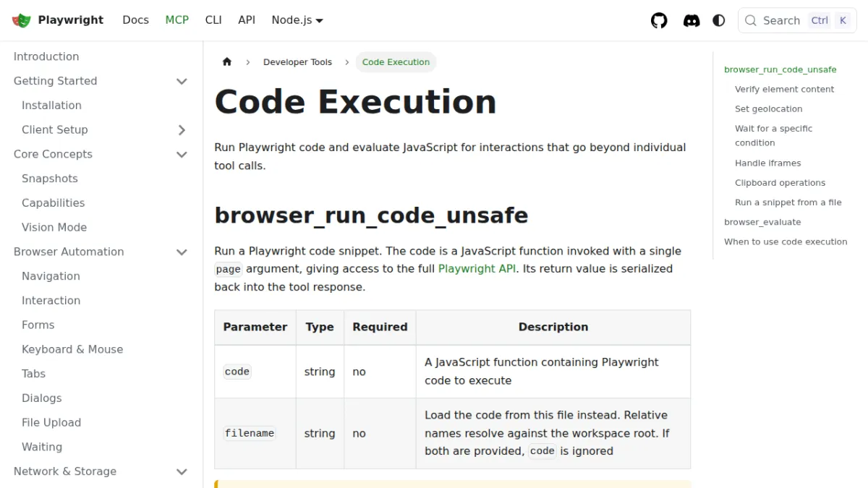Open the Dialogs sidebar page
The width and height of the screenshot is (868, 488).
click(x=41, y=398)
